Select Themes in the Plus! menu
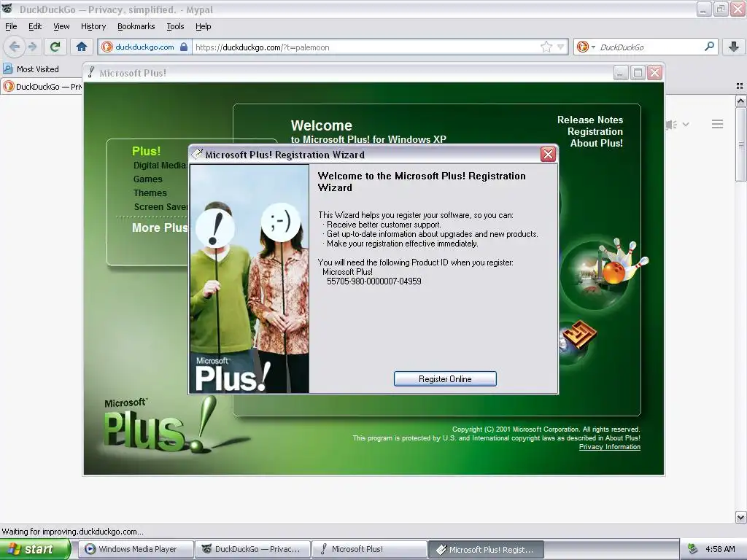 [150, 192]
